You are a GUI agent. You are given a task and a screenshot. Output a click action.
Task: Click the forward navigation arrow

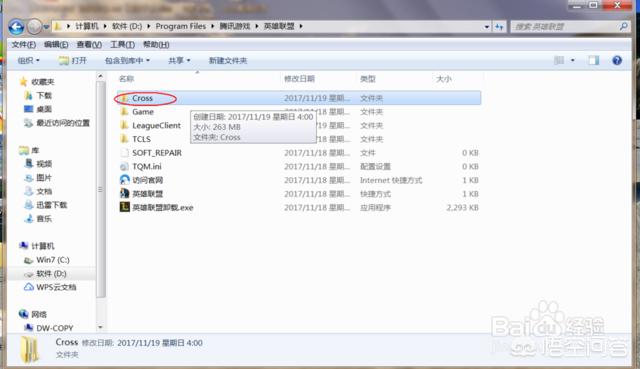(x=34, y=27)
